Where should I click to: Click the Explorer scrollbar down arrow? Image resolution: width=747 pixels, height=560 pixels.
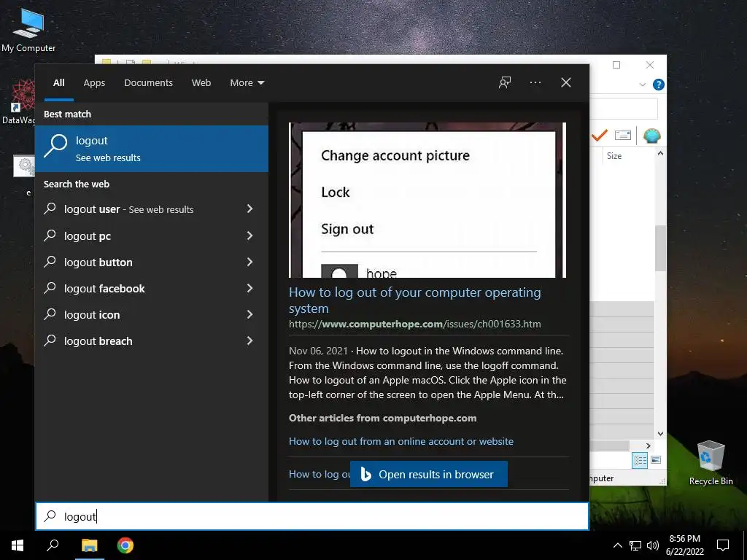click(660, 433)
